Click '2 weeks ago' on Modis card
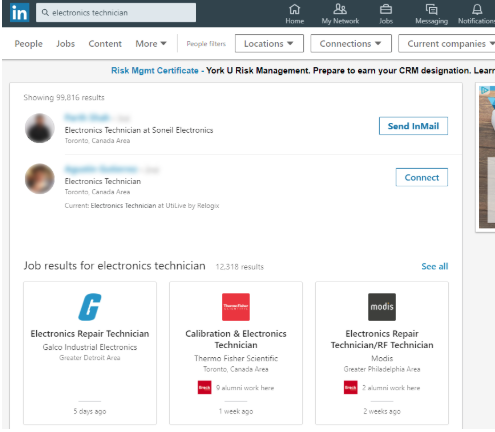This screenshot has width=495, height=432. tap(382, 411)
